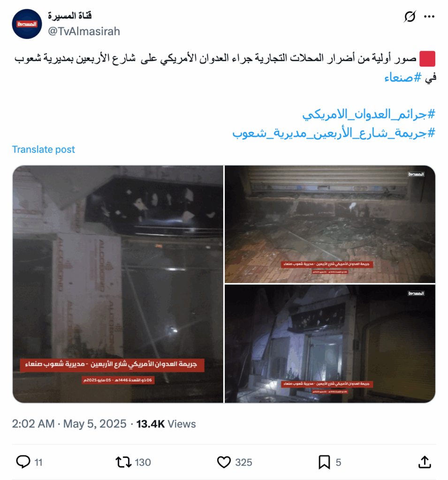Image resolution: width=448 pixels, height=480 pixels.
Task: Bookmark the post with bookmark icon
Action: tap(324, 462)
